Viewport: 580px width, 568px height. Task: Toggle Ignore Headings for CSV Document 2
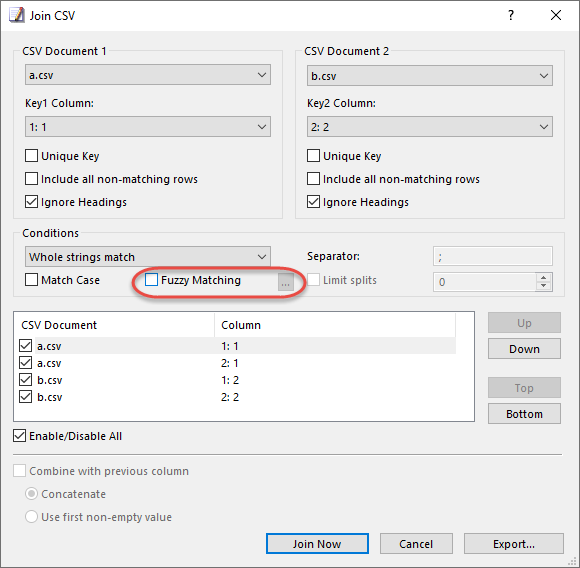[313, 202]
